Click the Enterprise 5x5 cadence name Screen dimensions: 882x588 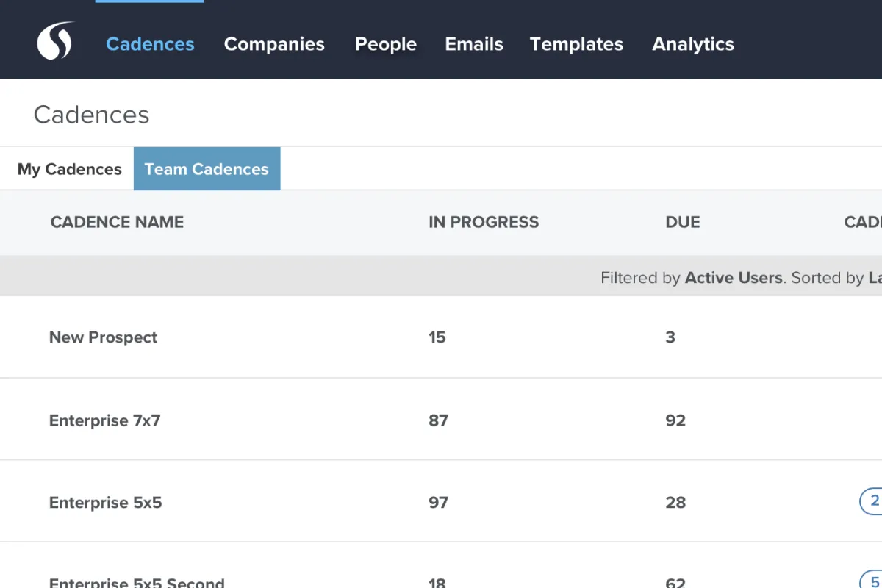(105, 503)
